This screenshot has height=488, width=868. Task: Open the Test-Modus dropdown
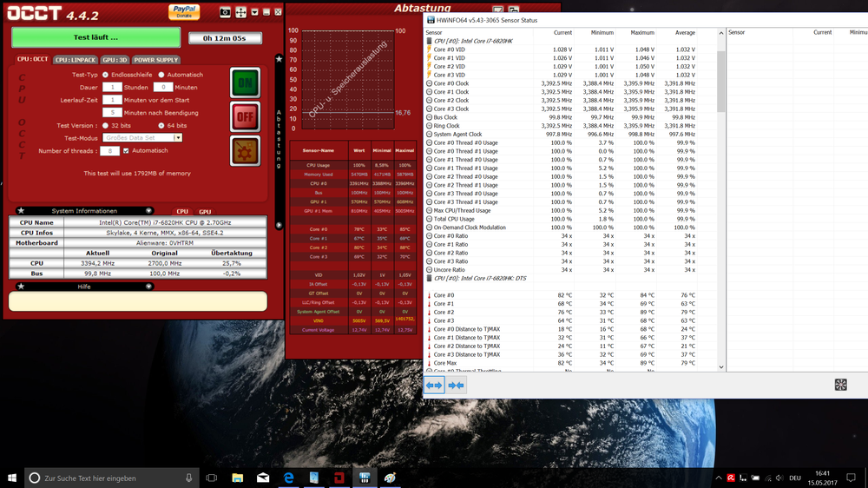click(x=178, y=137)
